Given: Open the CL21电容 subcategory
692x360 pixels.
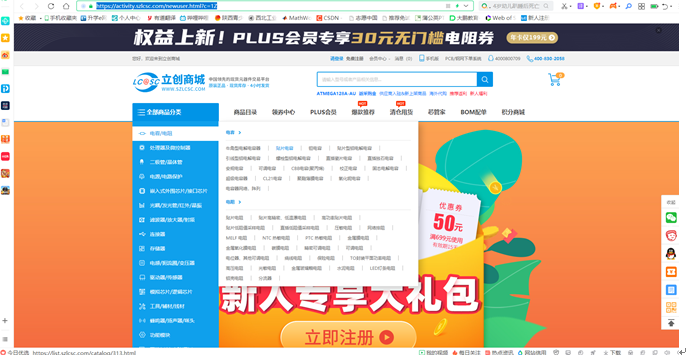Looking at the screenshot, I should coord(272,179).
